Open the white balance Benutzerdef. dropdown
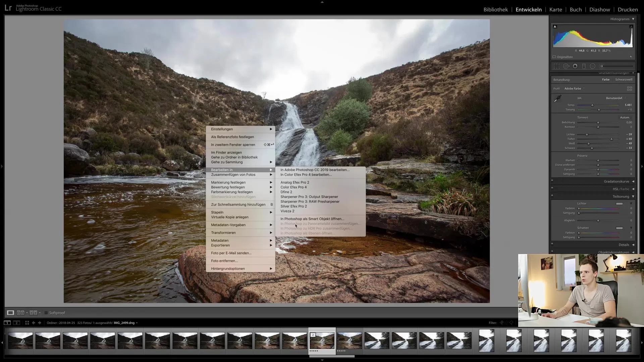This screenshot has width=644, height=362. click(616, 98)
